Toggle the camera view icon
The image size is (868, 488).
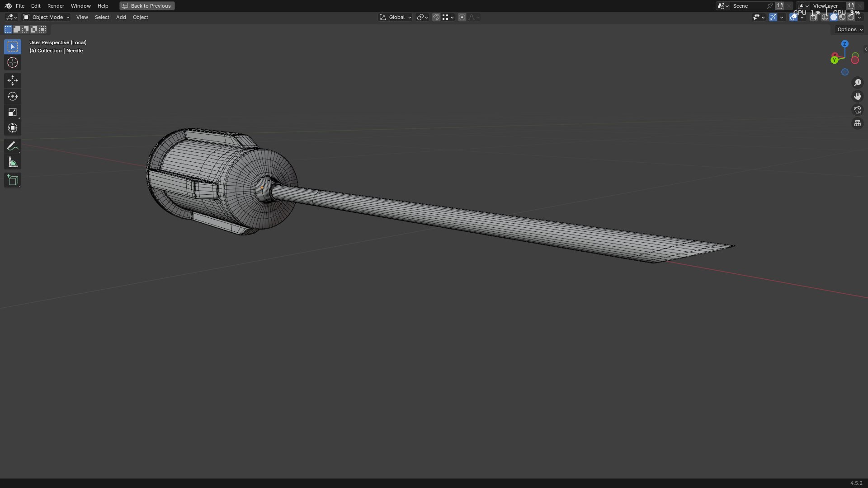click(x=858, y=110)
